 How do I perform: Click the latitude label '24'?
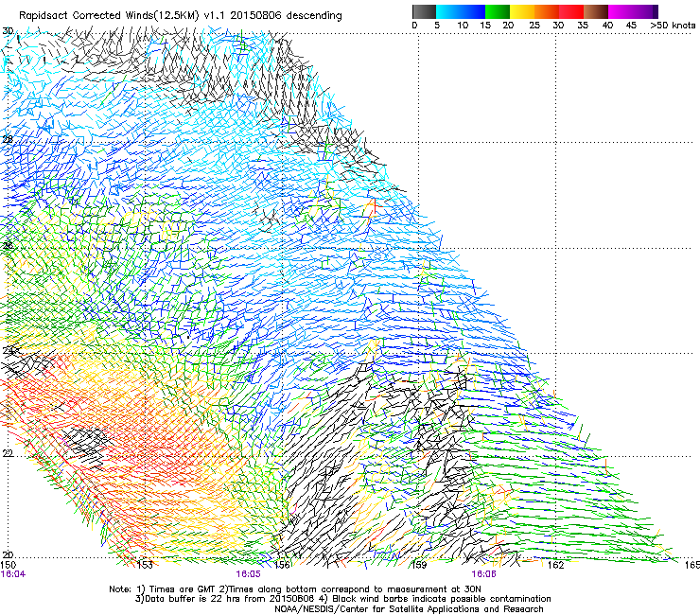[8, 351]
